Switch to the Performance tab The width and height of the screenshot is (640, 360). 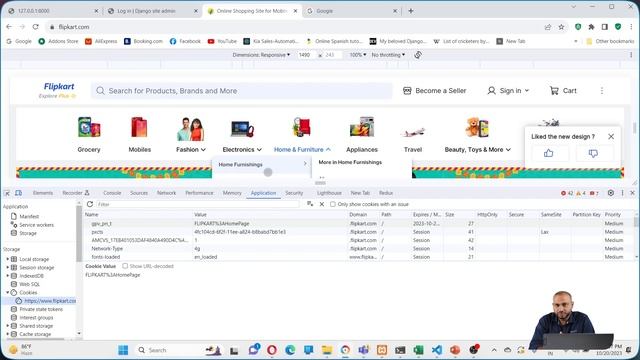199,193
